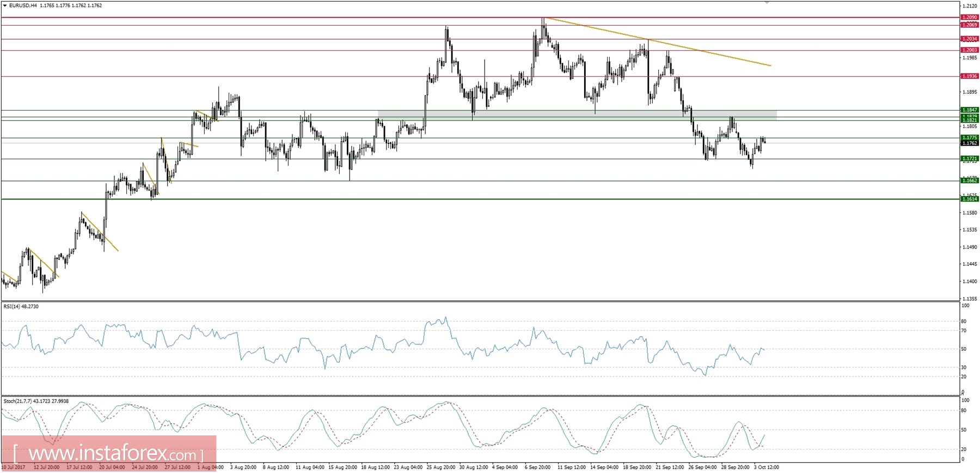The image size is (980, 473).
Task: Click the 1.1445 value on the price axis
Action: coord(969,264)
